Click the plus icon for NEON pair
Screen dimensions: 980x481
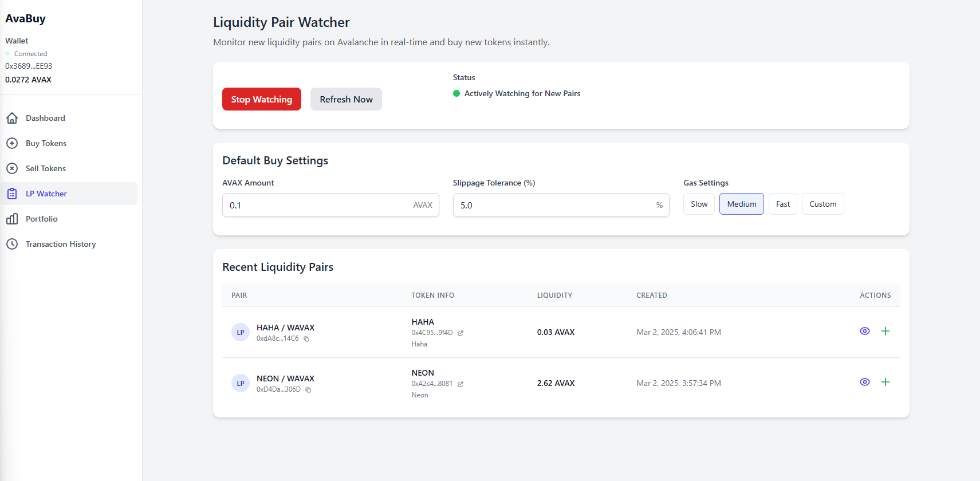point(885,382)
